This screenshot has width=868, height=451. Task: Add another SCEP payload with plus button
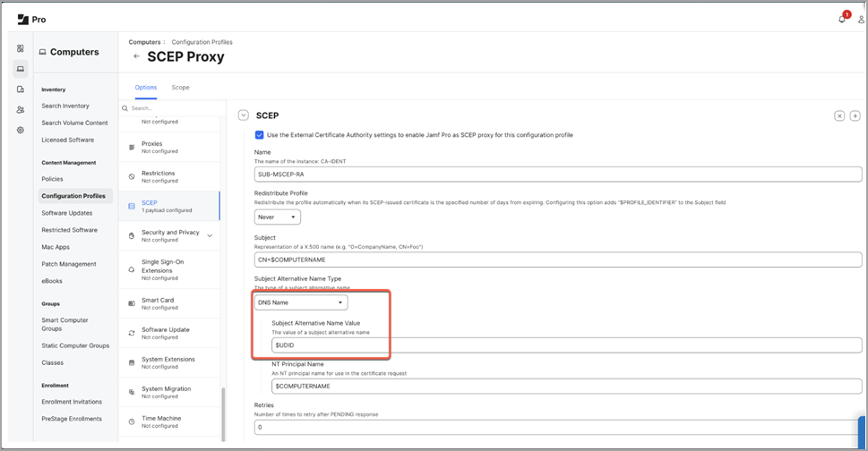tap(855, 115)
